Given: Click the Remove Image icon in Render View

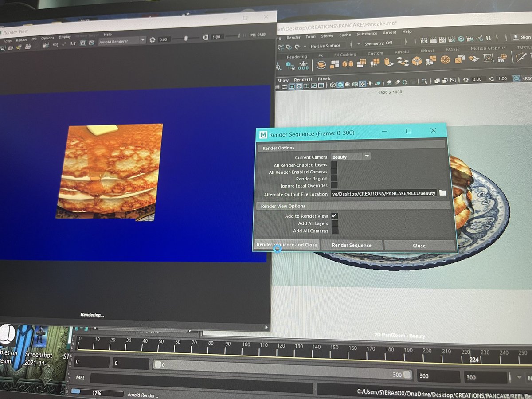Looking at the screenshot, I should tap(92, 43).
